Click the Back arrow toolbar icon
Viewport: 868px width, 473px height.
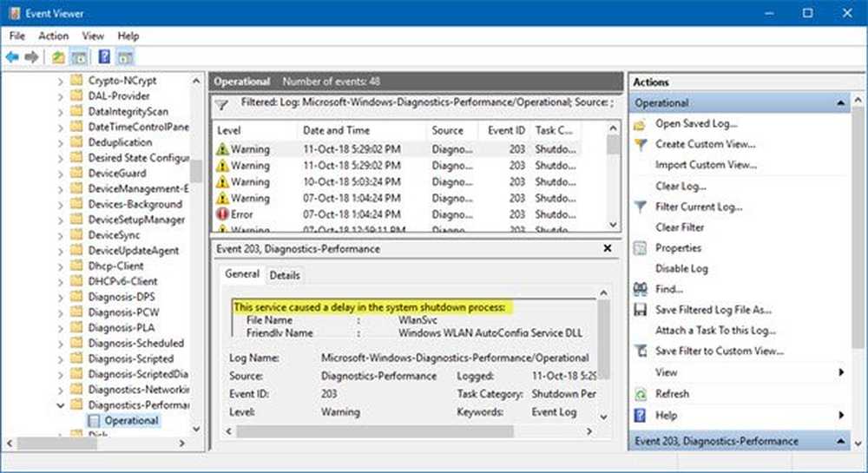(x=12, y=57)
